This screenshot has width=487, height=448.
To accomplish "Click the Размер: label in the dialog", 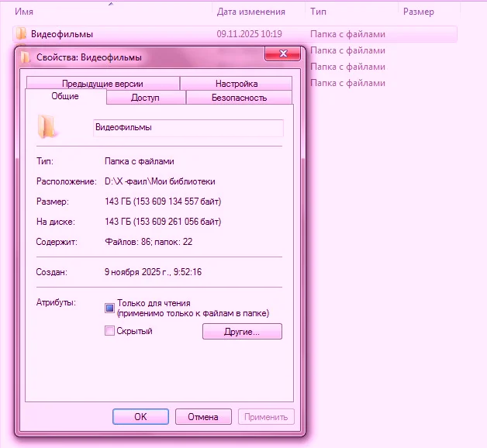I will click(53, 202).
